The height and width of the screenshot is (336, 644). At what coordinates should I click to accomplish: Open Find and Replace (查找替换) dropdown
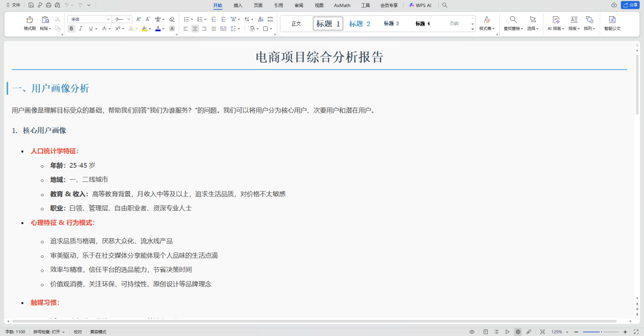click(513, 23)
